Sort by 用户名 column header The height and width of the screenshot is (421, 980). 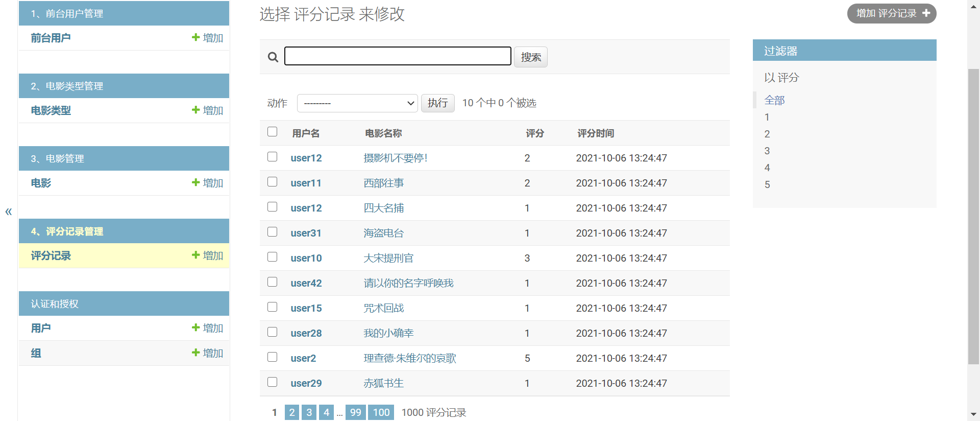click(306, 133)
